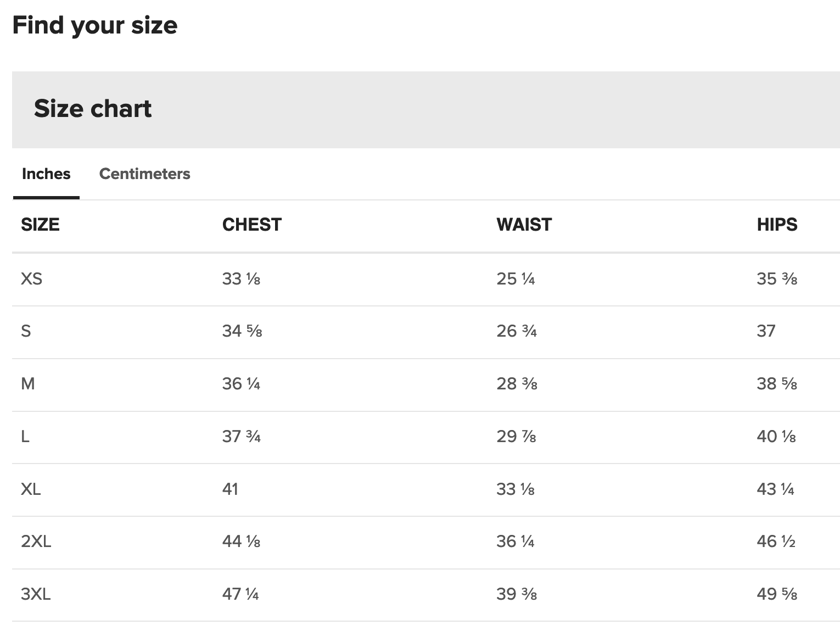The width and height of the screenshot is (840, 625).
Task: Click hips value 46 ½ for 2XL
Action: [776, 542]
